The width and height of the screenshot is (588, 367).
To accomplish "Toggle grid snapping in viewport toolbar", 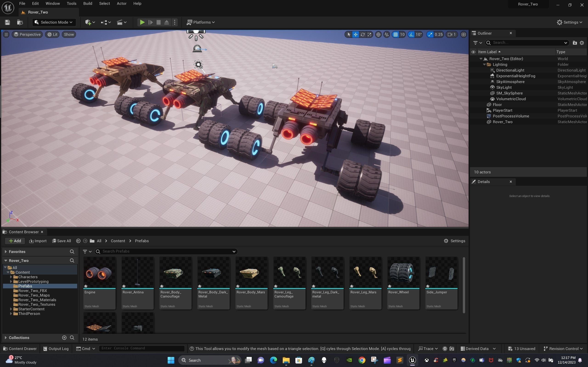I will pyautogui.click(x=396, y=34).
